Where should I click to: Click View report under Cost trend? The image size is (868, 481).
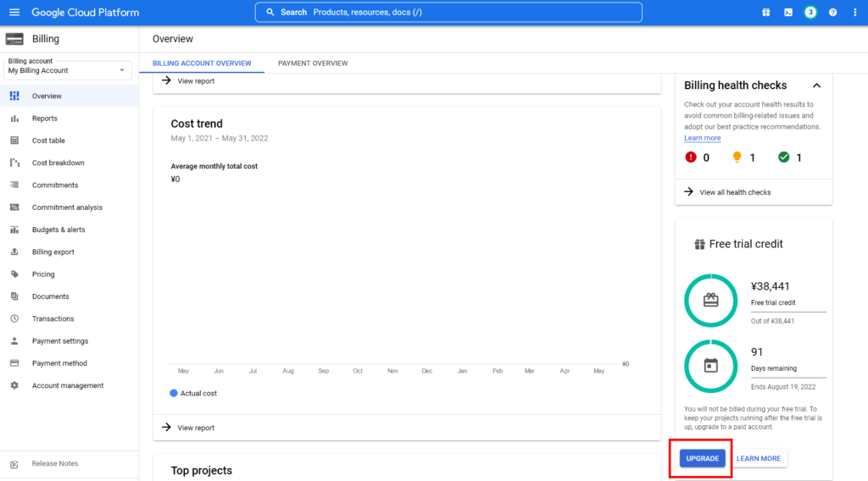(195, 428)
